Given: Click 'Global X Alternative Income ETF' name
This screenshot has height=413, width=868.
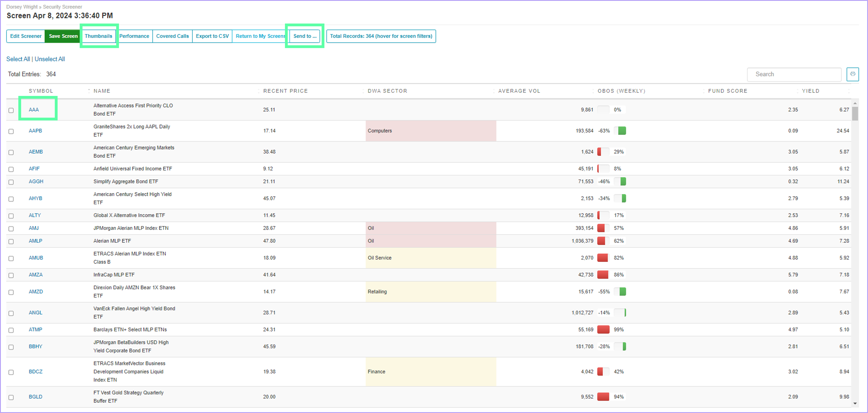Looking at the screenshot, I should coord(129,215).
